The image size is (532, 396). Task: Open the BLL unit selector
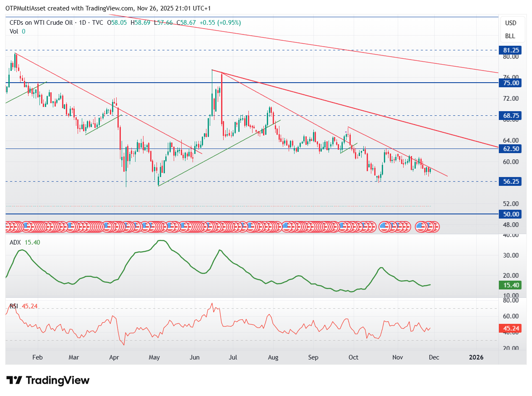click(x=511, y=36)
